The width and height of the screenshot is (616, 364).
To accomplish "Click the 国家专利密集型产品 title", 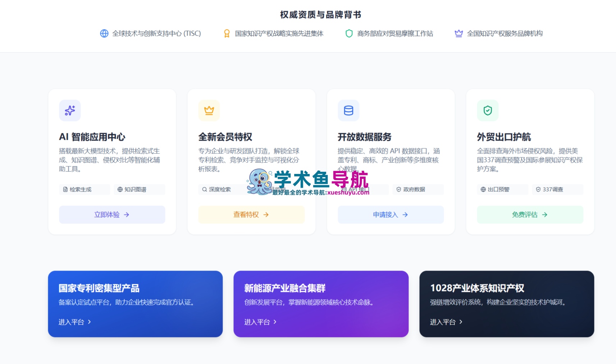I will (x=99, y=288).
